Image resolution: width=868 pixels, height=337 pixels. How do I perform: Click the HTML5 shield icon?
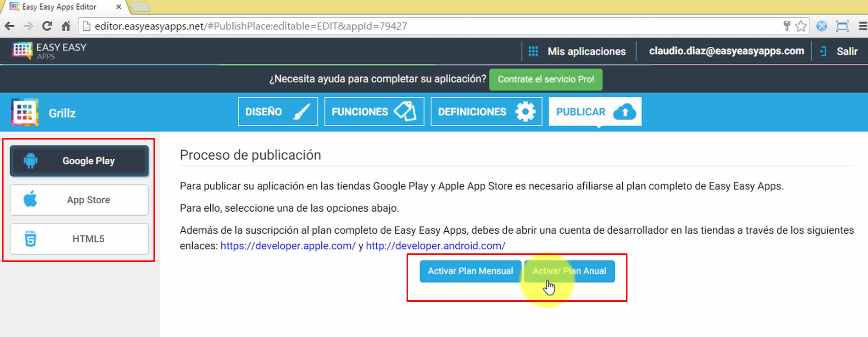tap(31, 238)
